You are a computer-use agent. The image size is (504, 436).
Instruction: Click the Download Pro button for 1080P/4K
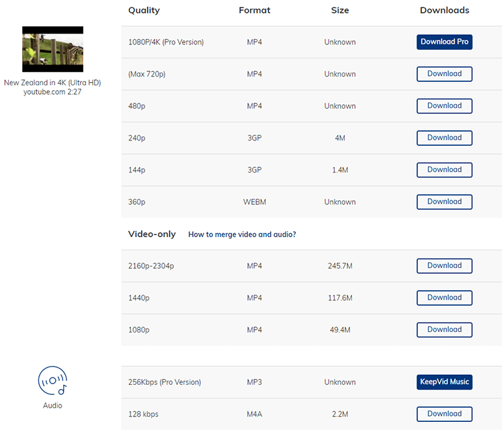click(x=444, y=42)
